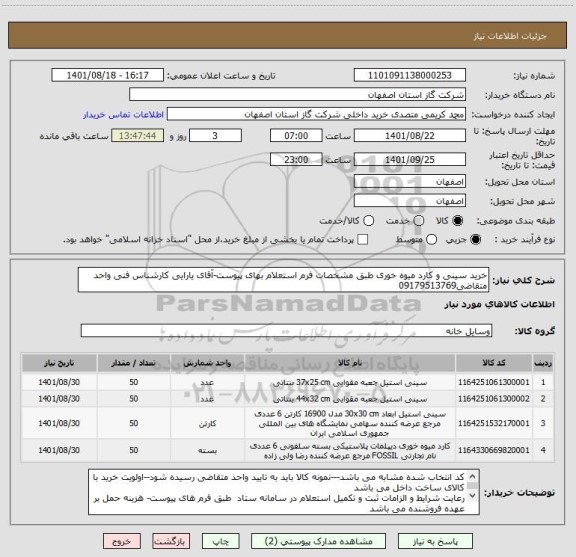The width and height of the screenshot is (576, 557).
Task: Click the بازگشت back button
Action: pyautogui.click(x=171, y=542)
